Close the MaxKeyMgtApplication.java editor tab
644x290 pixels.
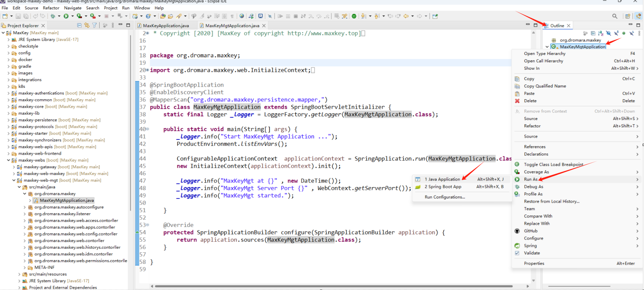264,25
